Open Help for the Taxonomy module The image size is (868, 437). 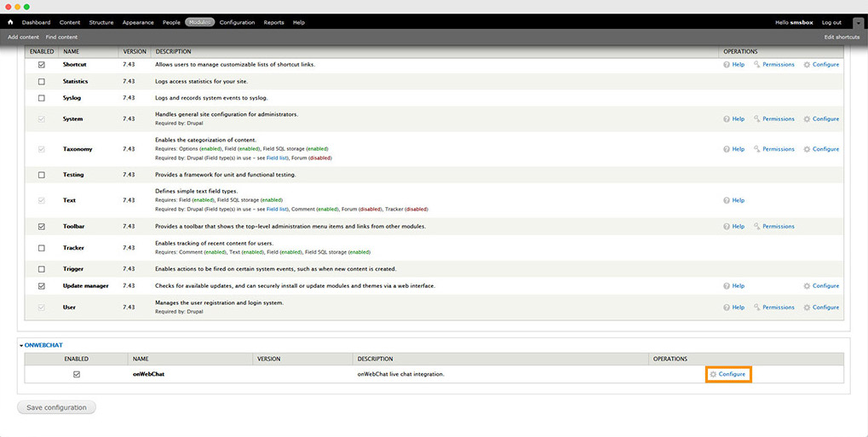(x=734, y=149)
